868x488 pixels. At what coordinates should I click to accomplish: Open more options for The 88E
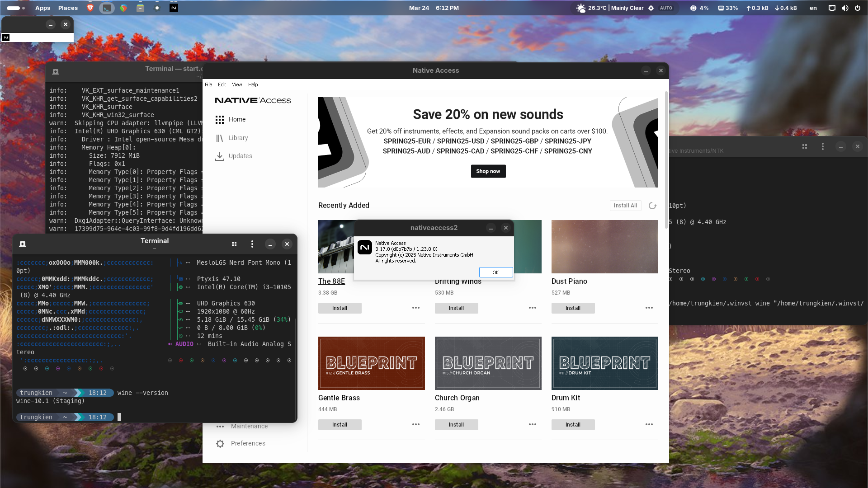pos(416,308)
